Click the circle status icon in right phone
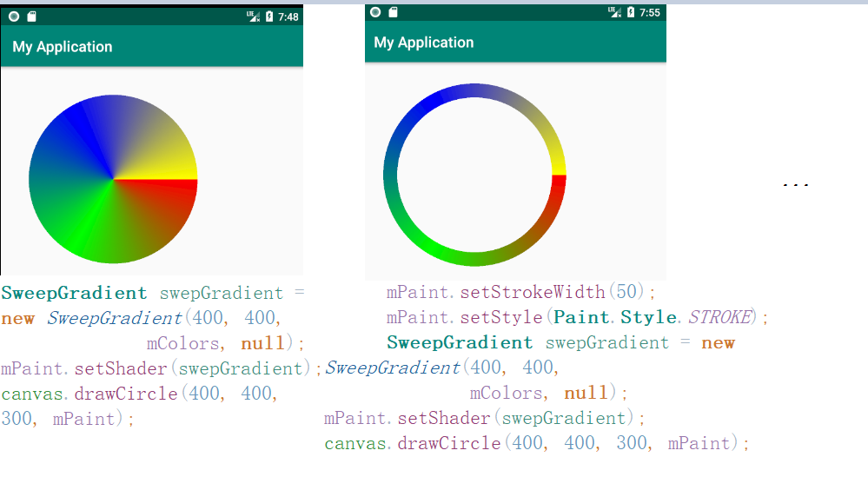This screenshot has height=477, width=868. tap(375, 12)
